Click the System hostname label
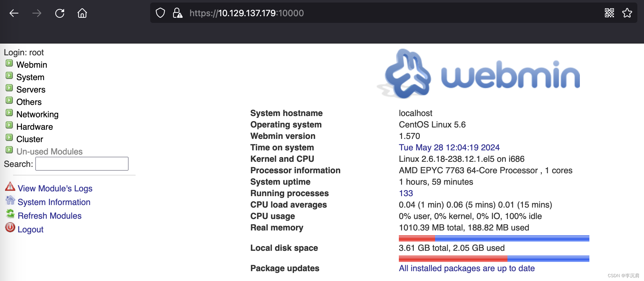Viewport: 644px width, 281px height. coord(286,113)
